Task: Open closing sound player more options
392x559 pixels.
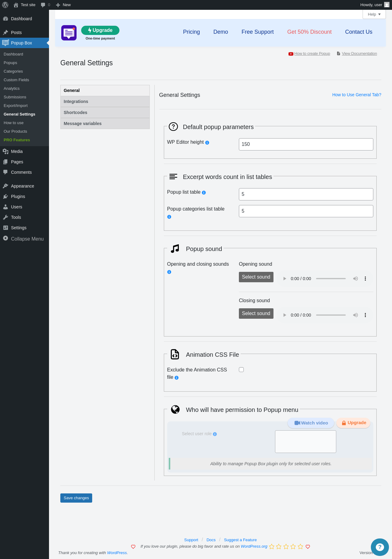Action: pos(365,315)
